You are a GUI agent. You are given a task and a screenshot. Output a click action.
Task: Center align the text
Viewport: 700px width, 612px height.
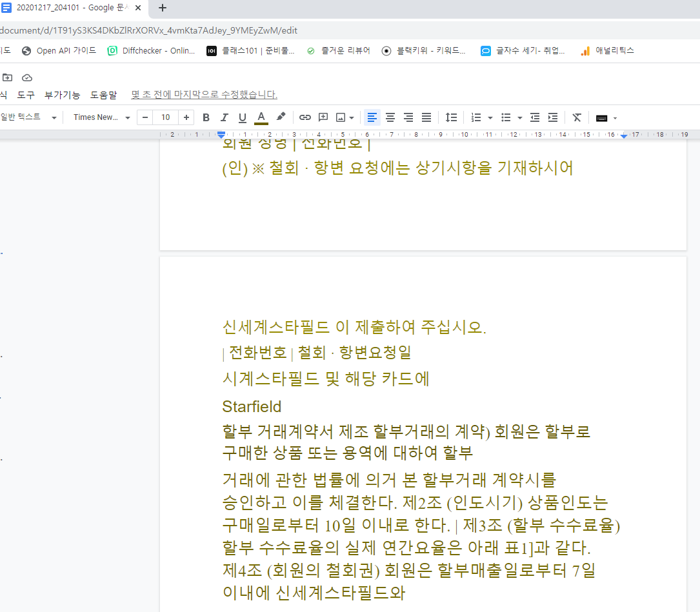click(390, 117)
